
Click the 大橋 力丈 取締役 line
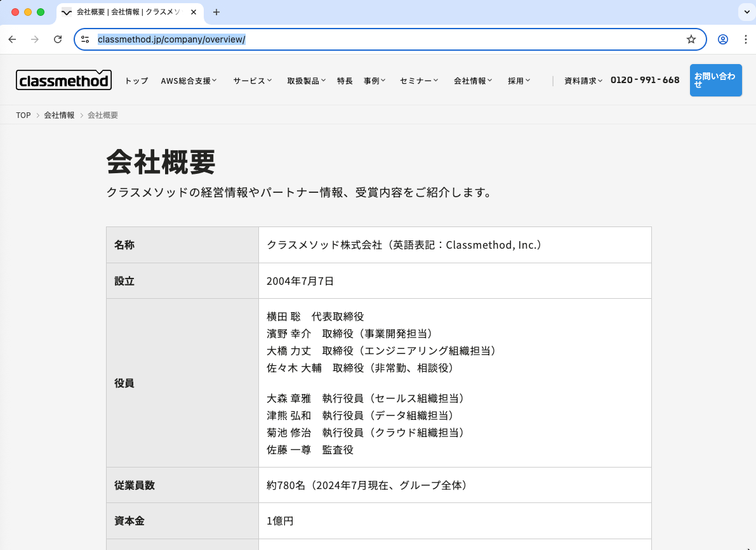[383, 351]
